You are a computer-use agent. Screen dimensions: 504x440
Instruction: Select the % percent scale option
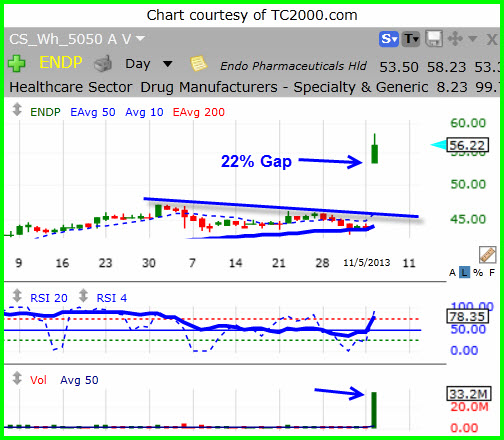478,273
